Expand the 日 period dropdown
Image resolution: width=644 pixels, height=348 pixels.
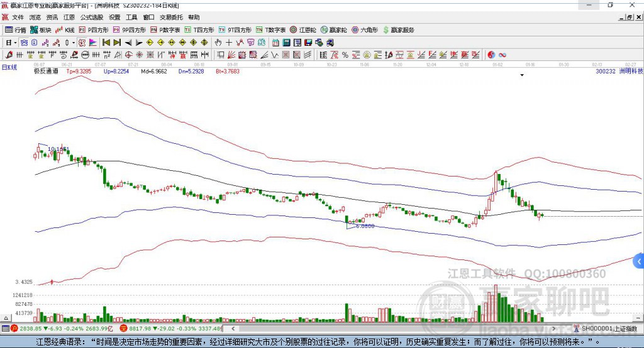[15, 43]
